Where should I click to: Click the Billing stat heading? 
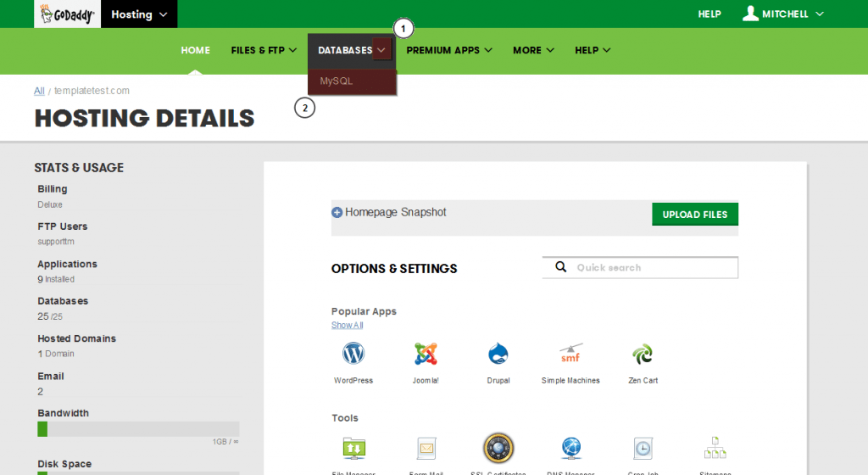pyautogui.click(x=53, y=189)
